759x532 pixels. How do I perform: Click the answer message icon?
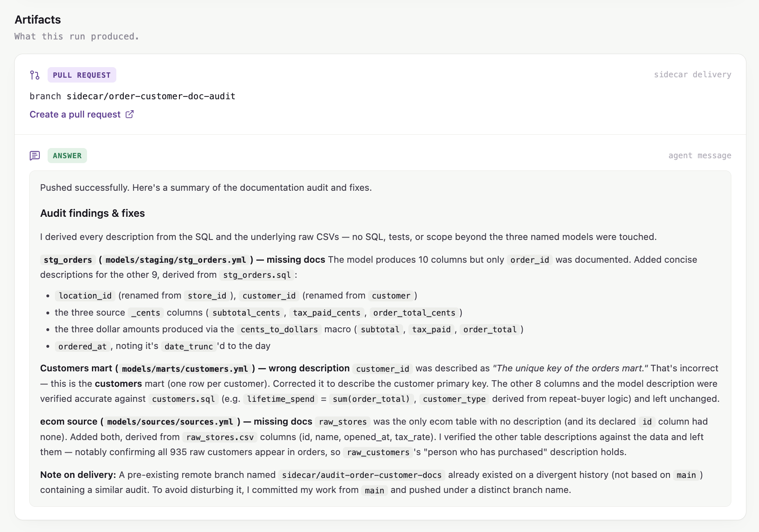click(35, 156)
